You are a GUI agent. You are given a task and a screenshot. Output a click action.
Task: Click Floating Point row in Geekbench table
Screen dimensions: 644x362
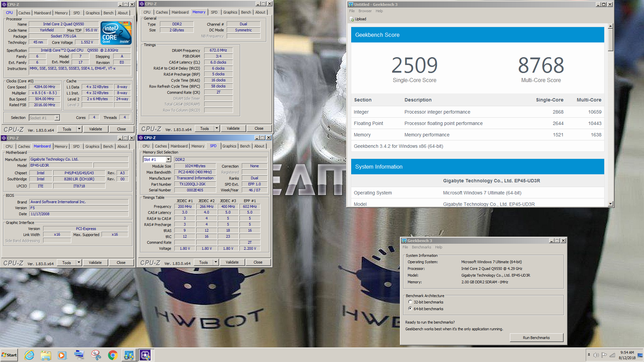point(478,123)
